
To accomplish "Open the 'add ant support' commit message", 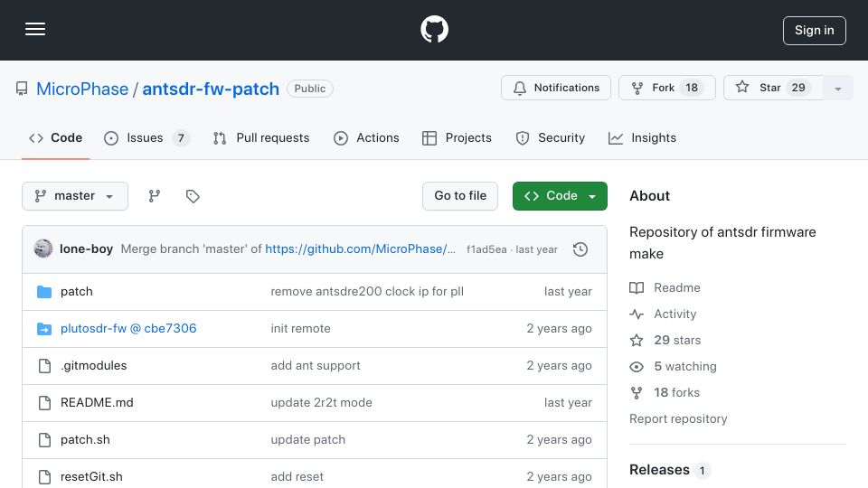I will tap(316, 366).
